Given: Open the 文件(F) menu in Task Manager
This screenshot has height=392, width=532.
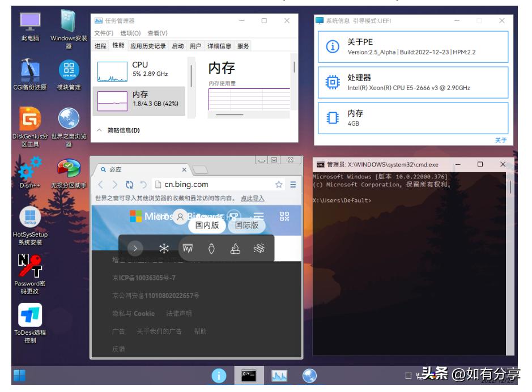Looking at the screenshot, I should (104, 33).
